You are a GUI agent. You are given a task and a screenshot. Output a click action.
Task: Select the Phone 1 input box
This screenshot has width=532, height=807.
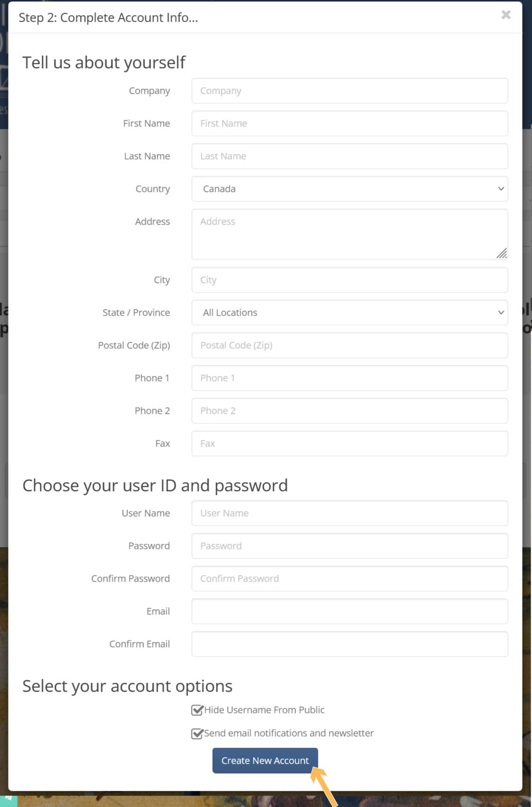pos(350,378)
